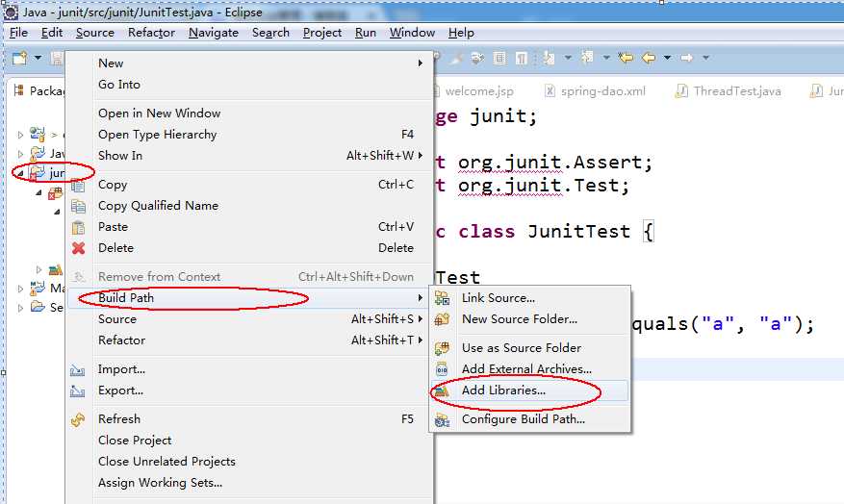
Task: Choose New Source Folder... from submenu
Action: [529, 319]
